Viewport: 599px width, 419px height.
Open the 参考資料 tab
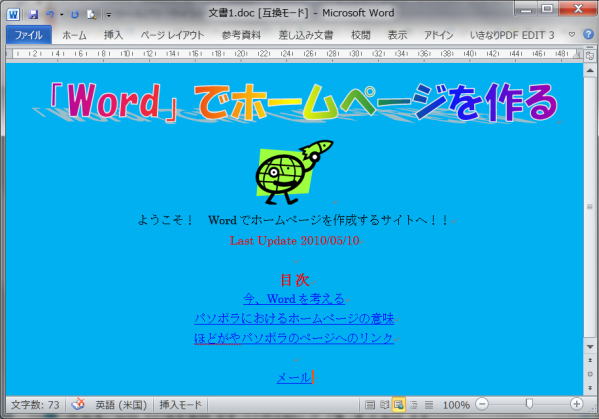coord(241,35)
